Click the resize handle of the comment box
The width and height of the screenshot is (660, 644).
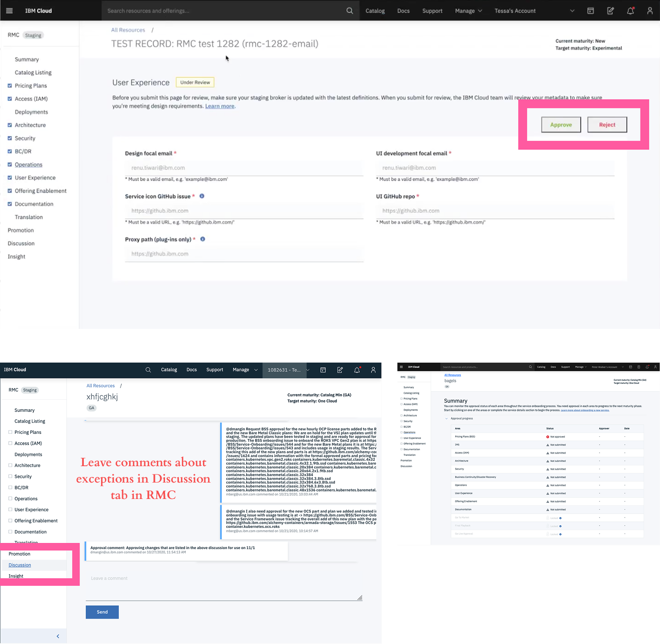[x=359, y=598]
